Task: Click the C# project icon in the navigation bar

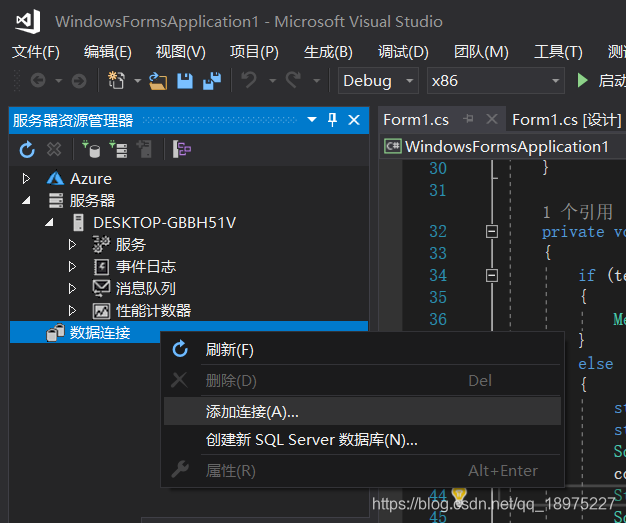Action: tap(393, 146)
